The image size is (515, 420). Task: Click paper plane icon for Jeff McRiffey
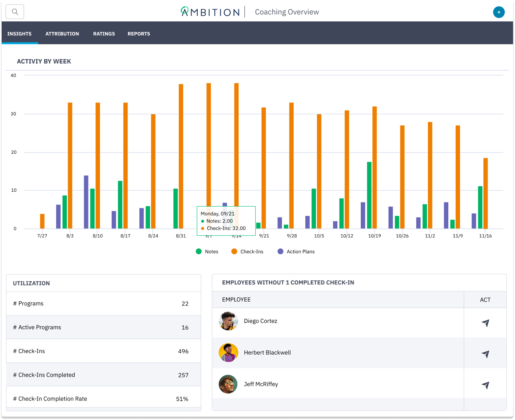click(485, 385)
